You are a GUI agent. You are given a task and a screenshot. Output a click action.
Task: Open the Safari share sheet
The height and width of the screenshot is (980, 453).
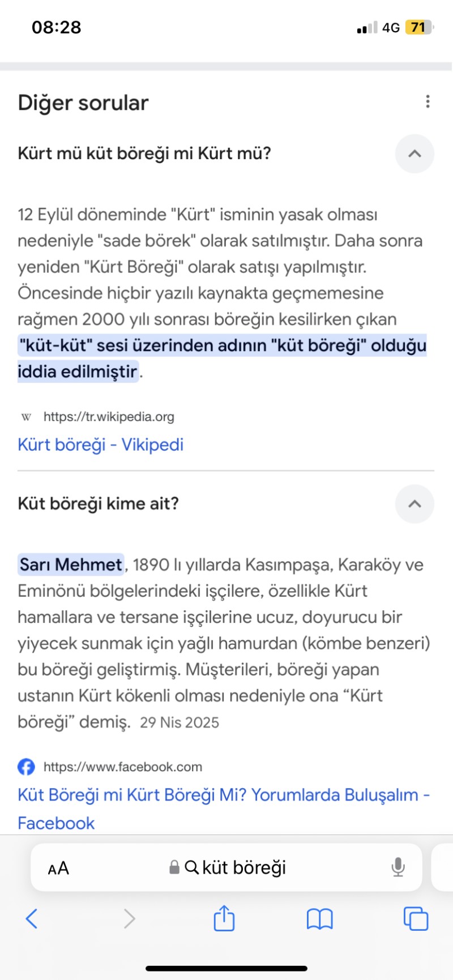point(224,918)
